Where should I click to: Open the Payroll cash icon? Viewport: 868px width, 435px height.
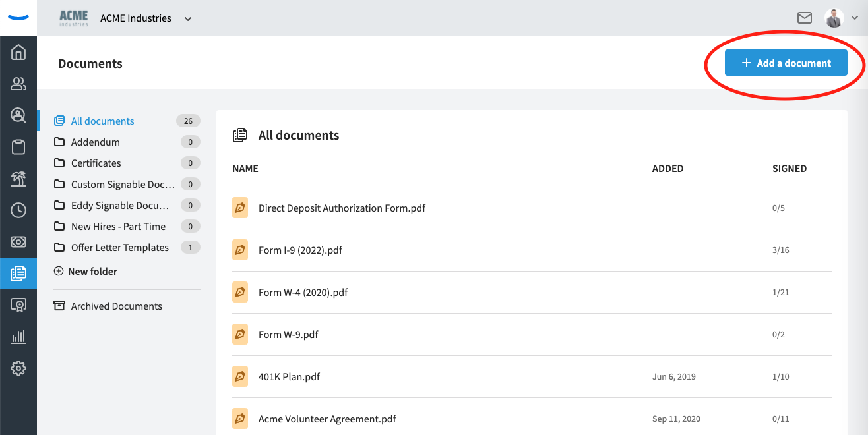pos(18,242)
